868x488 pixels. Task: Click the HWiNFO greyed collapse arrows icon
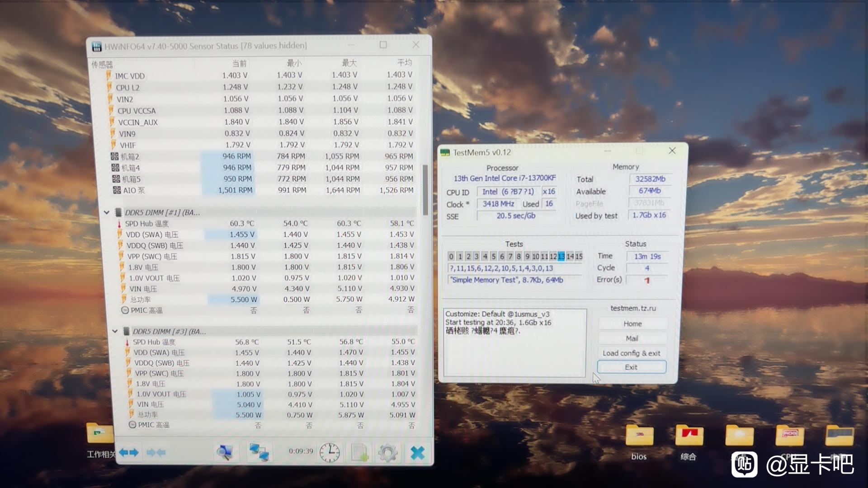[156, 452]
